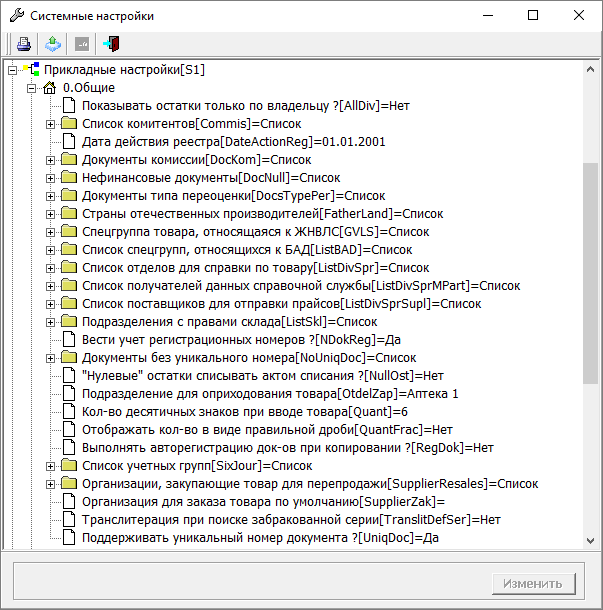Click the wrench icon in title bar
The width and height of the screenshot is (603, 610).
coord(17,16)
